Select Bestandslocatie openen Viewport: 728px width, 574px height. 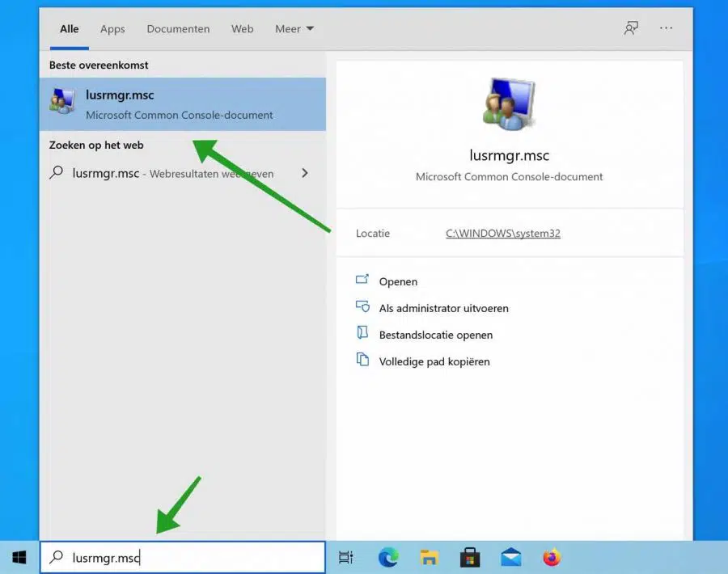(435, 335)
